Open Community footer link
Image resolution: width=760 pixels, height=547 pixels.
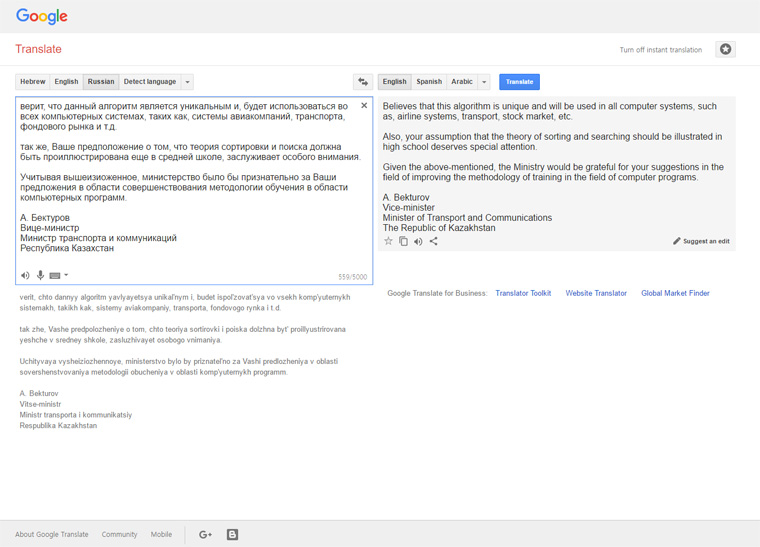[x=119, y=534]
